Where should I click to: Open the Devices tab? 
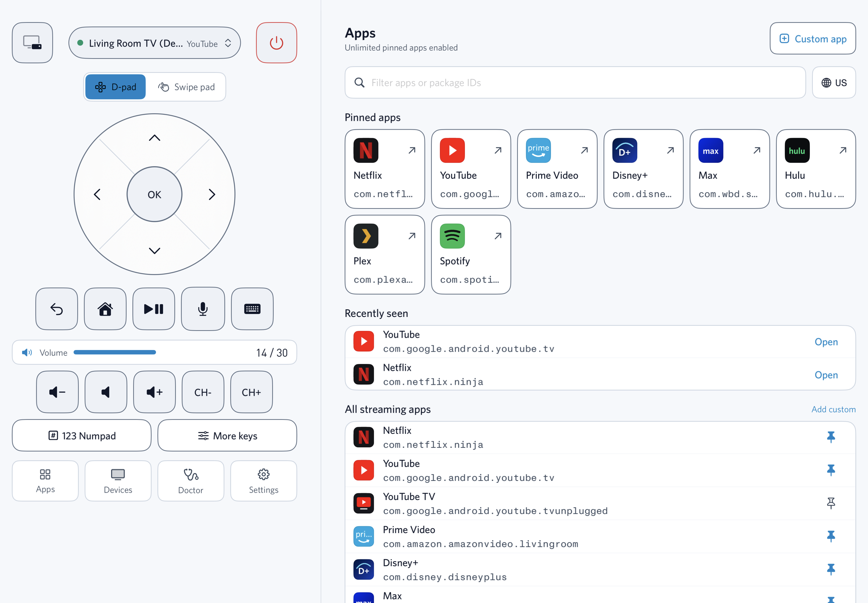[118, 481]
